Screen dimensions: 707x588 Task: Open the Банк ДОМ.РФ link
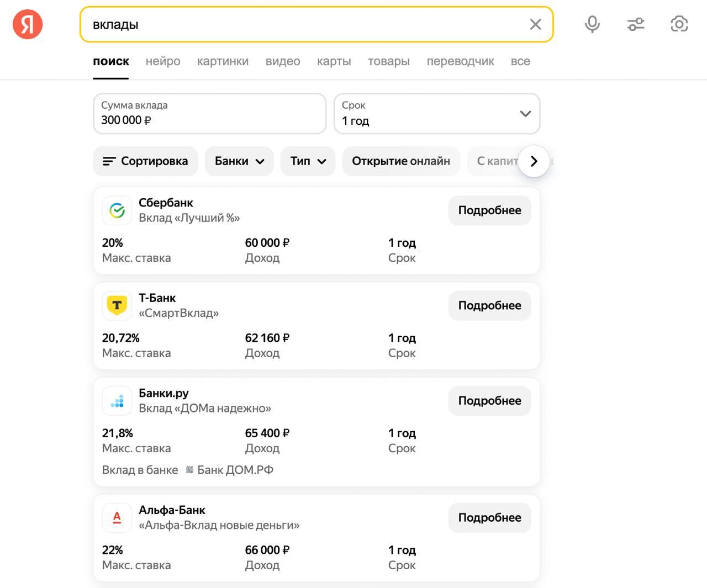[235, 470]
